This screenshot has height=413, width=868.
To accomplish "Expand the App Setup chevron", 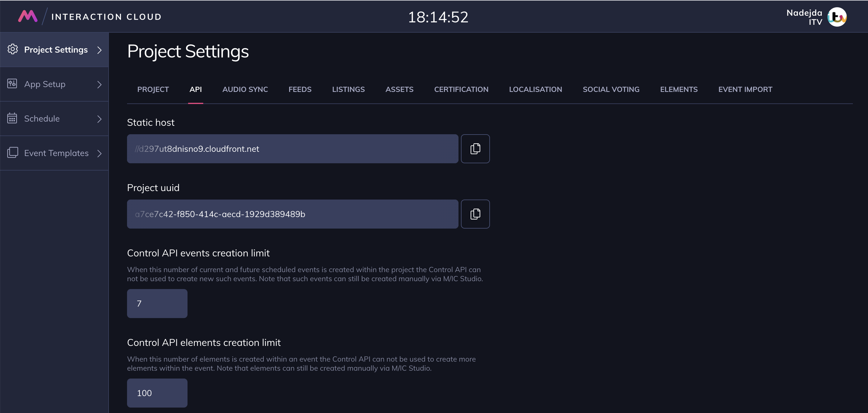I will 100,84.
